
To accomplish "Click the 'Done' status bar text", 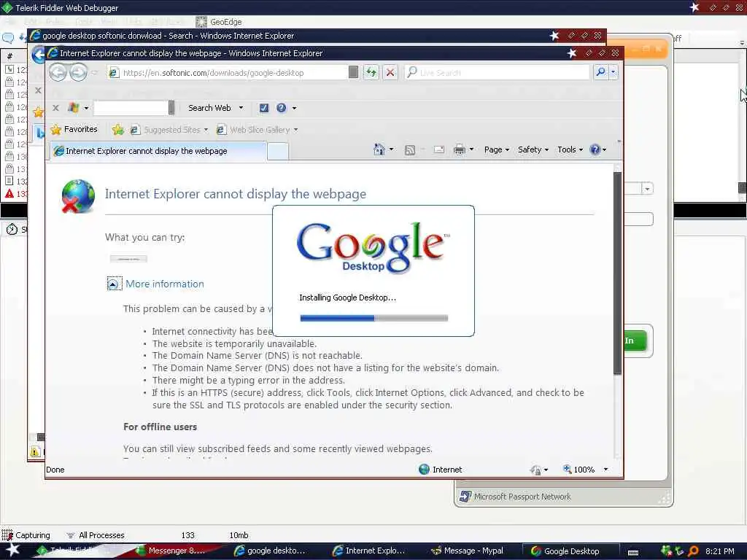I will [x=55, y=470].
